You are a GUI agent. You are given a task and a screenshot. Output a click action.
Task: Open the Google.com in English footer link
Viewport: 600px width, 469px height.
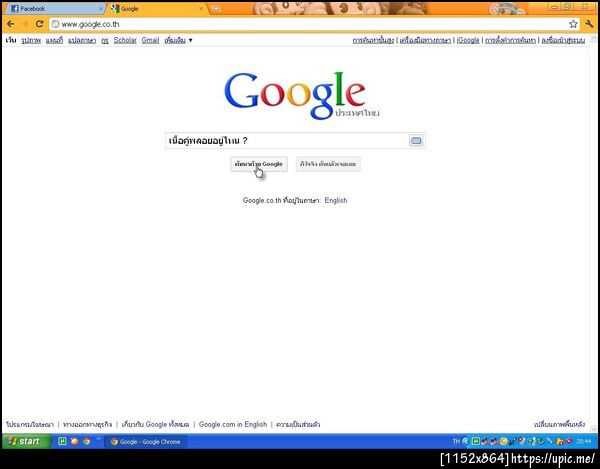(233, 424)
